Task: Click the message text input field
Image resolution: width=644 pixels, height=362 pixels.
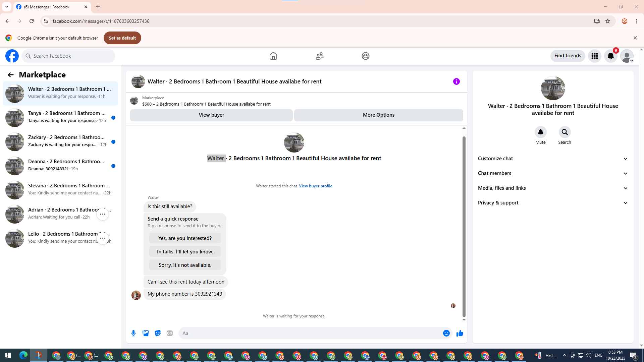Action: click(310, 333)
